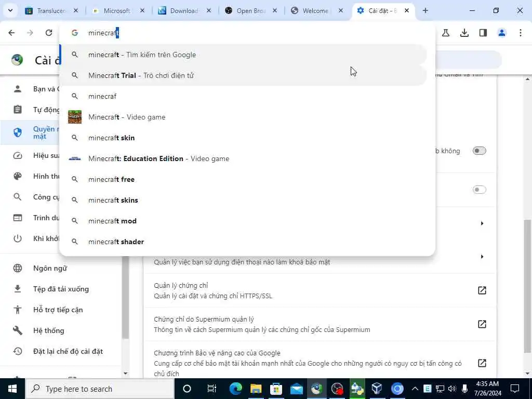Open the privacy shield icon section
Image resolution: width=532 pixels, height=399 pixels.
point(17,132)
